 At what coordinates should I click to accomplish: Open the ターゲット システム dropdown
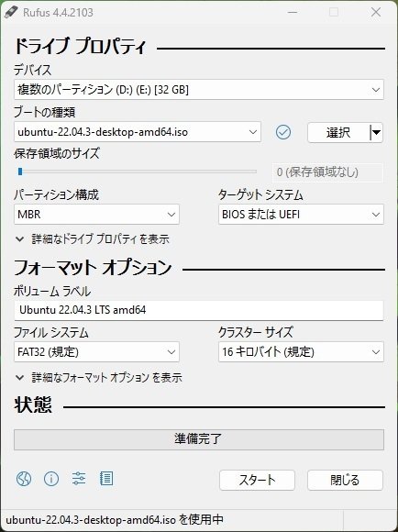click(x=301, y=215)
